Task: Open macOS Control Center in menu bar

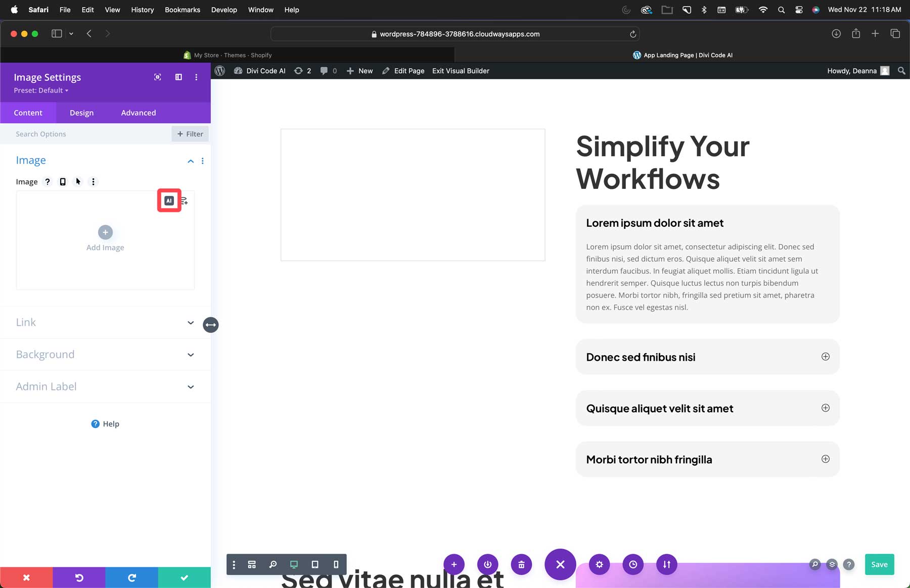Action: 799,10
